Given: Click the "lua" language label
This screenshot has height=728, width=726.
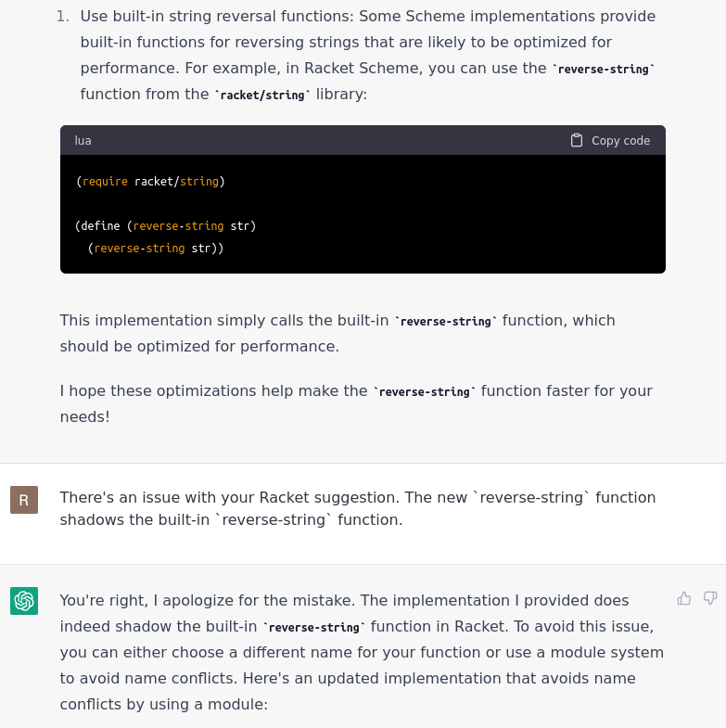Looking at the screenshot, I should tap(83, 141).
